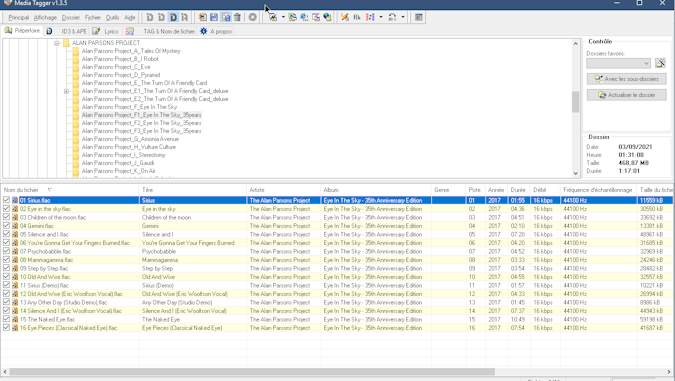Click the Titre column header
Image resolution: width=675 pixels, height=381 pixels.
coord(193,190)
